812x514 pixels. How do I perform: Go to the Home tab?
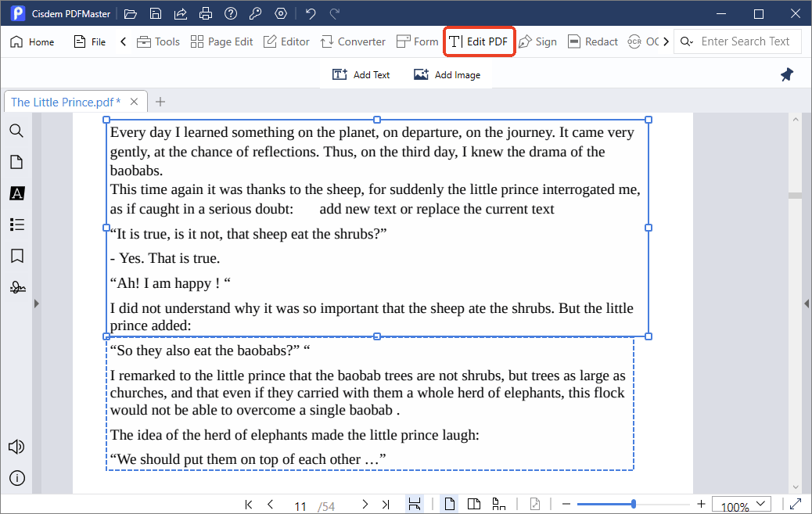pyautogui.click(x=32, y=42)
